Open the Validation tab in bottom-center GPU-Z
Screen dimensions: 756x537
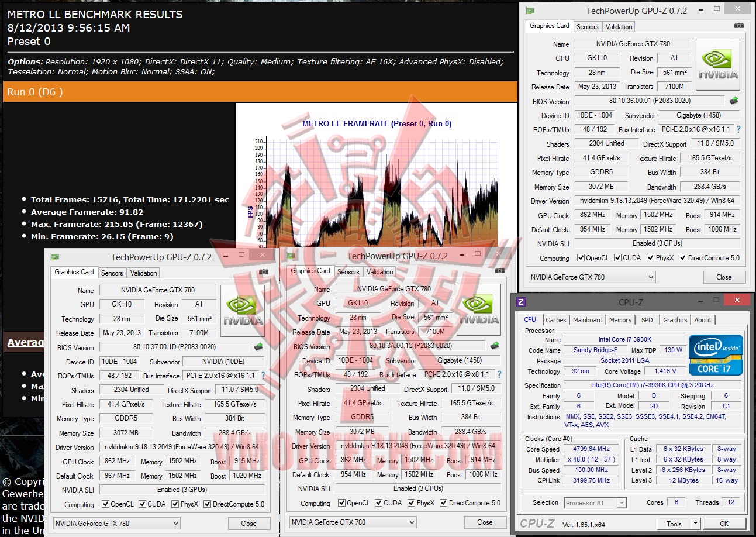click(x=380, y=272)
